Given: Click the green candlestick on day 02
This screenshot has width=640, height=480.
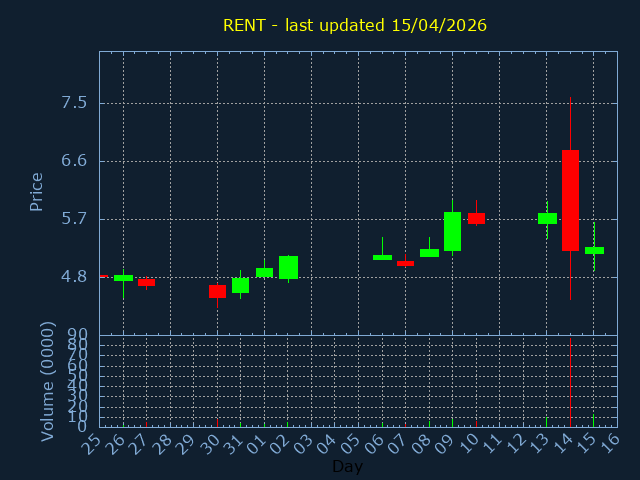Looking at the screenshot, I should (x=288, y=267).
